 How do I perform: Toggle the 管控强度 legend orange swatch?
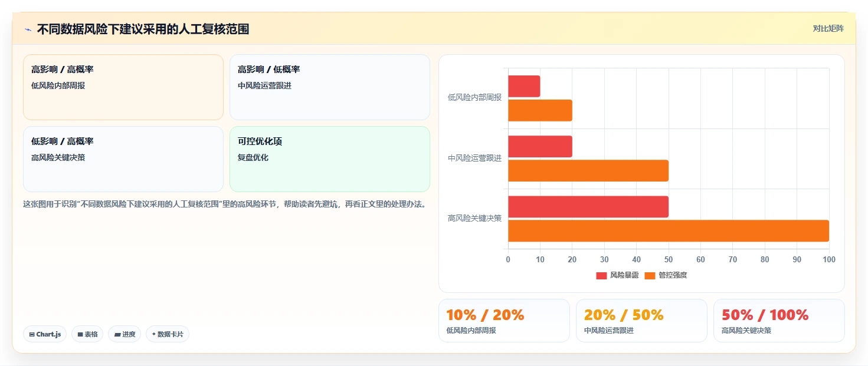pos(650,275)
